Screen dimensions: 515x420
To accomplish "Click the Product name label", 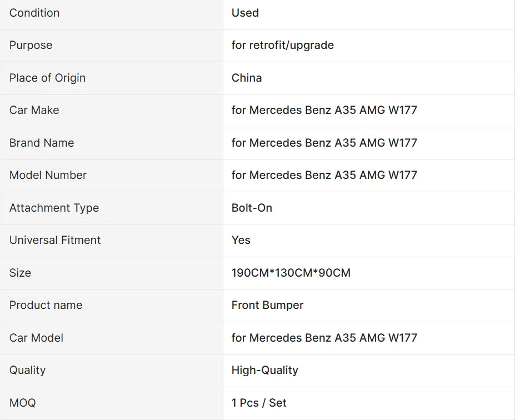I will [x=46, y=305].
